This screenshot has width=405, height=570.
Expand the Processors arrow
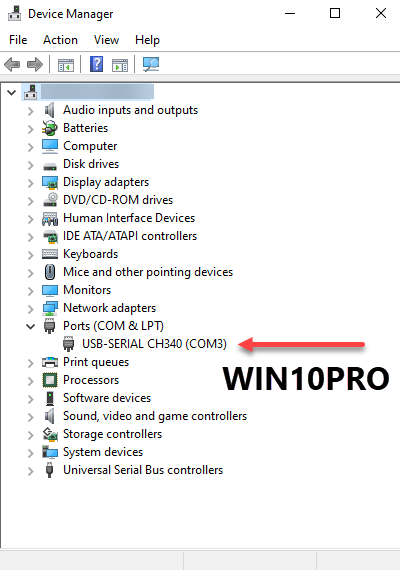(31, 381)
